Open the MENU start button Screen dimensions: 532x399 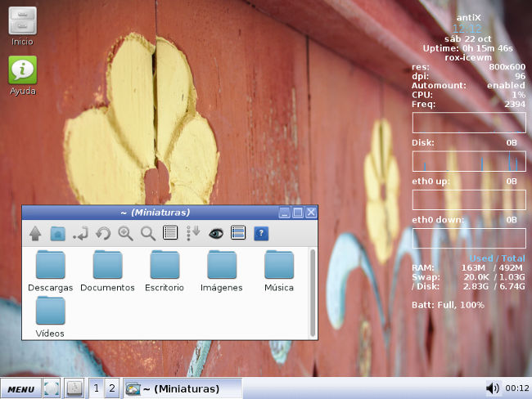tap(20, 389)
